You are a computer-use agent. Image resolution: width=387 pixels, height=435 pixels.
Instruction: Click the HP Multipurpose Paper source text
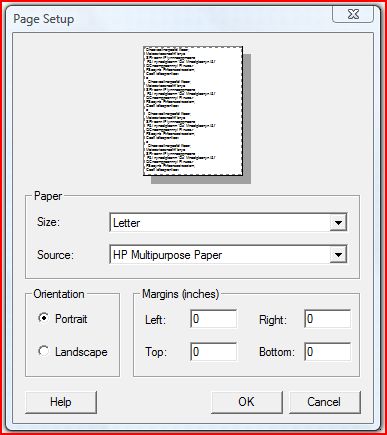pos(167,255)
